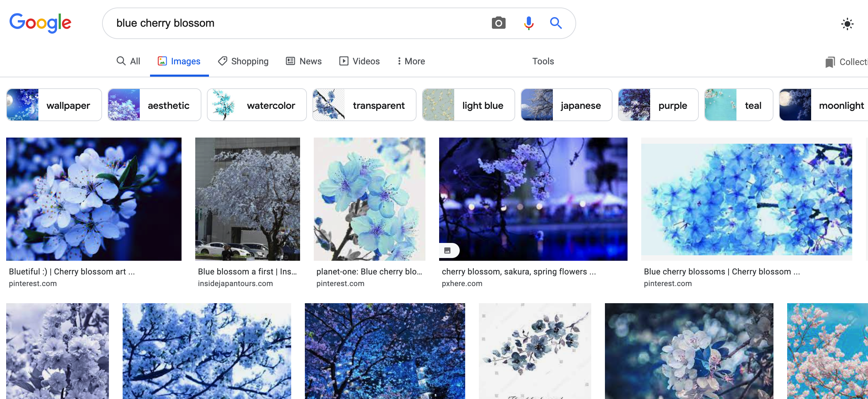Viewport: 868px width, 399px height.
Task: Select the watercolor filter chip
Action: 257,105
